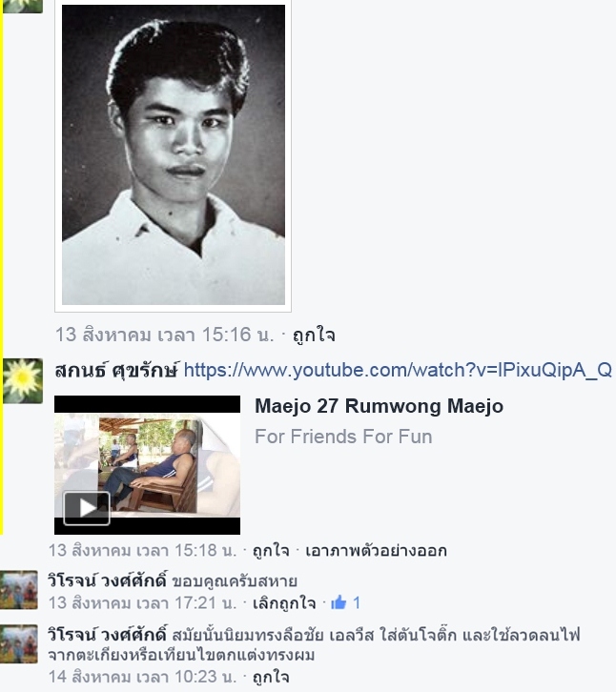Like the photo comment from 15:16 น.

314,335
